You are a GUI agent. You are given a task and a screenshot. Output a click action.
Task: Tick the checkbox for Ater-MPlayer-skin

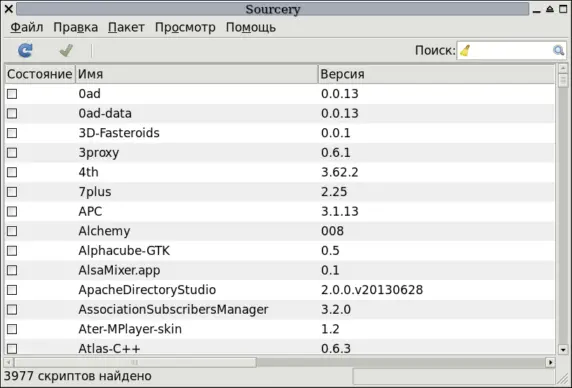12,329
